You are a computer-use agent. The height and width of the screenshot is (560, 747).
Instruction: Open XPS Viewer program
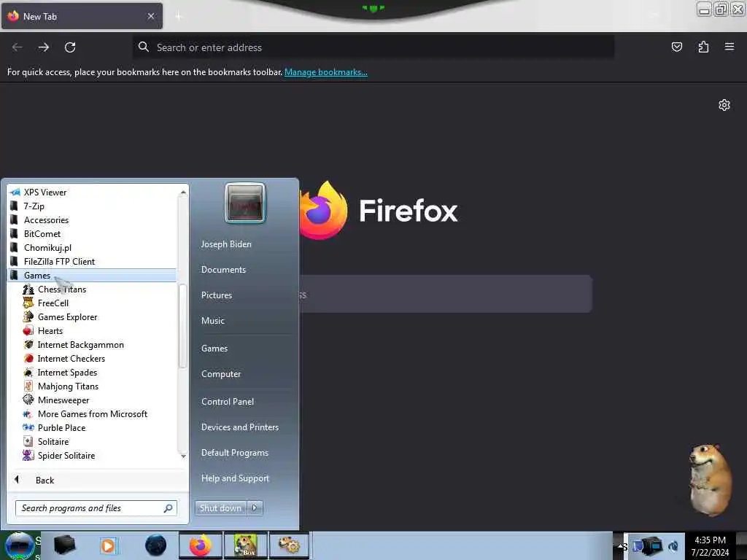[x=44, y=192]
